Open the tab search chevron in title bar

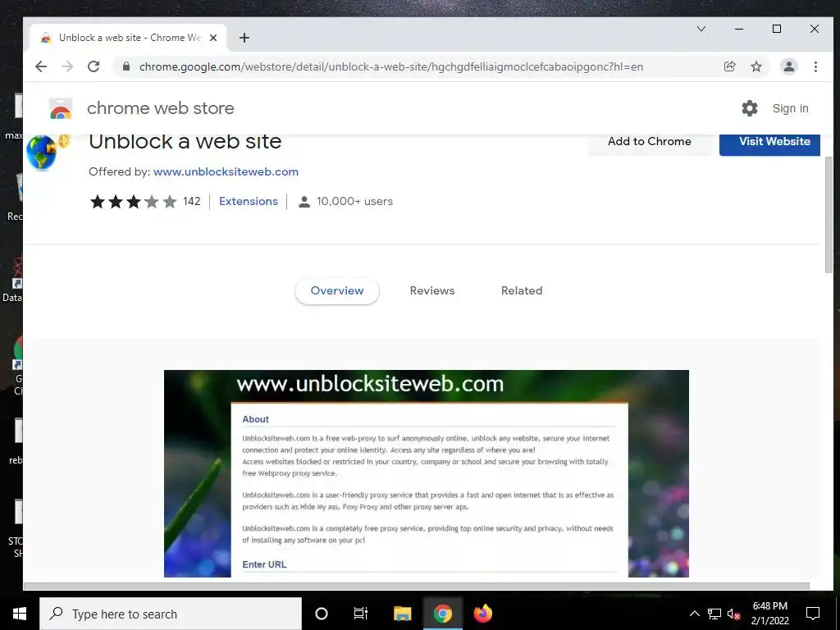(x=701, y=29)
